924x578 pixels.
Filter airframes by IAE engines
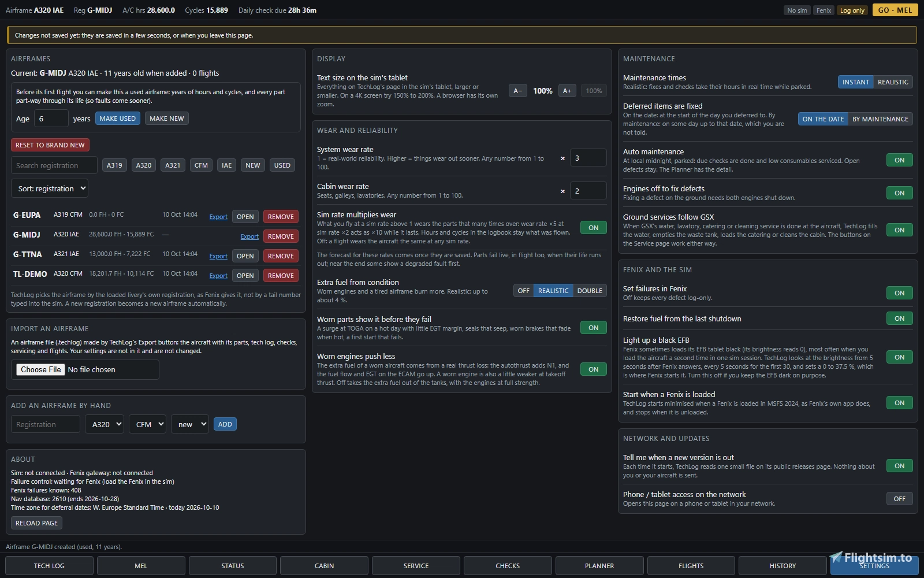coord(227,165)
